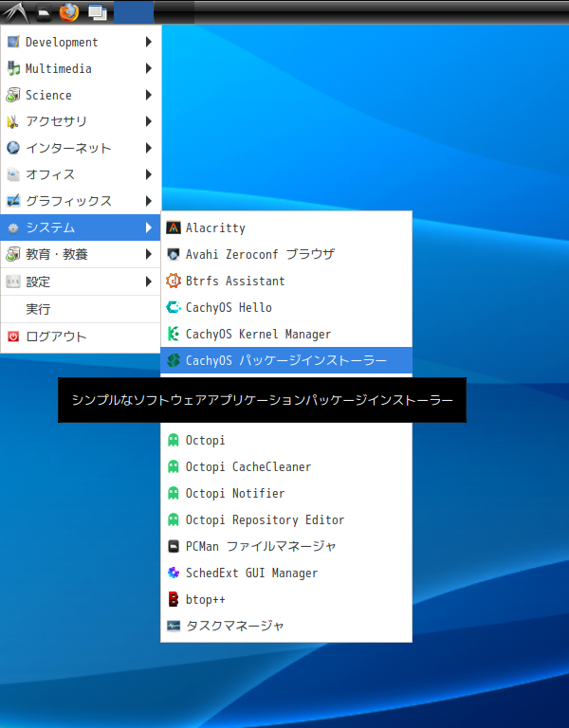Click the グラフィックス category icon
This screenshot has width=569, height=728.
pos(13,201)
